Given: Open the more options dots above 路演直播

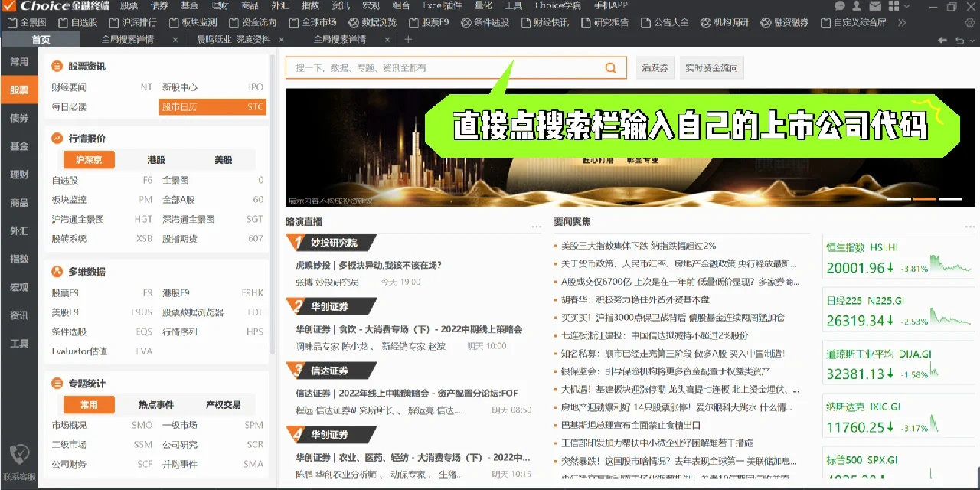Looking at the screenshot, I should (x=537, y=227).
